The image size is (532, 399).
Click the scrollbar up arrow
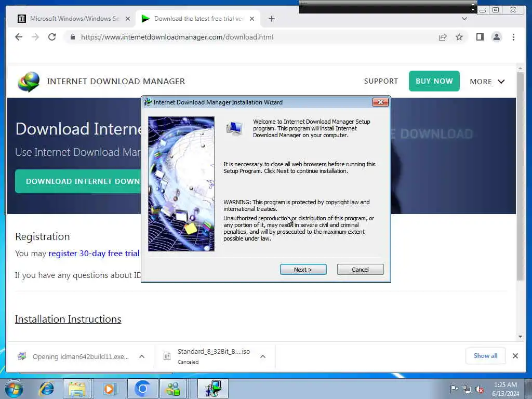click(x=520, y=68)
